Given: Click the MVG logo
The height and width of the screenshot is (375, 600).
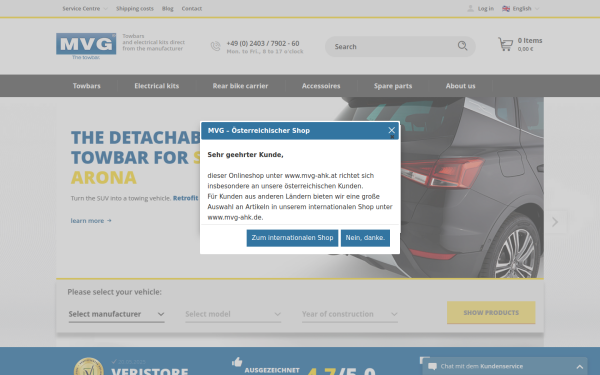Looking at the screenshot, I should tap(86, 46).
